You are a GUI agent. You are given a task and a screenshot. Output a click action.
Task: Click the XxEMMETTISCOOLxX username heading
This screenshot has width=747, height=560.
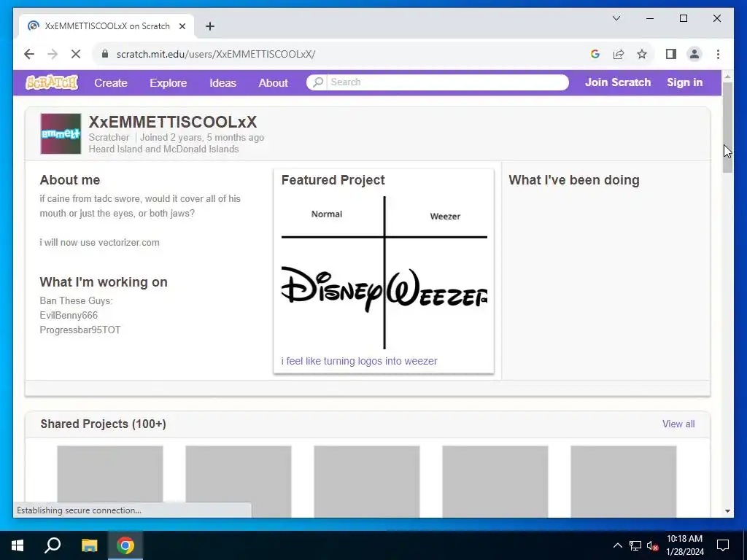pyautogui.click(x=172, y=122)
